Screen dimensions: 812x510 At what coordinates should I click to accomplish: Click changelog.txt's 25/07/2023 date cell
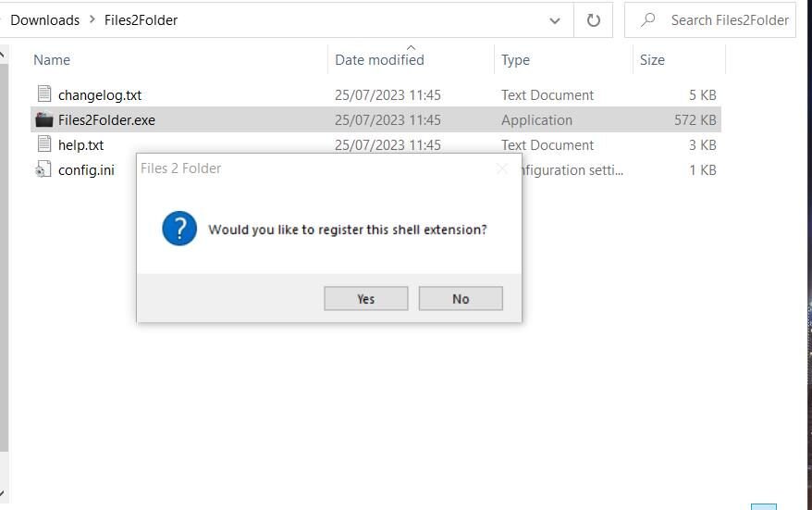[388, 94]
